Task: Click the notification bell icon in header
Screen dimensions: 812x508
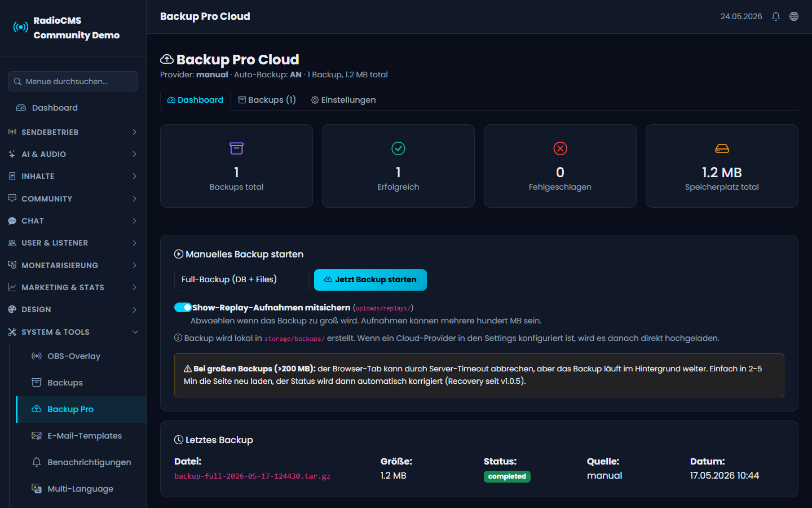Action: tap(776, 16)
